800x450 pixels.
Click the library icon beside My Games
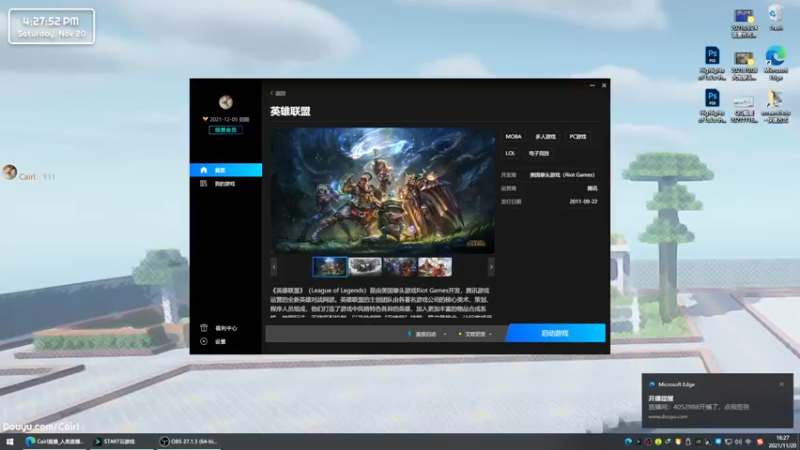pyautogui.click(x=204, y=184)
